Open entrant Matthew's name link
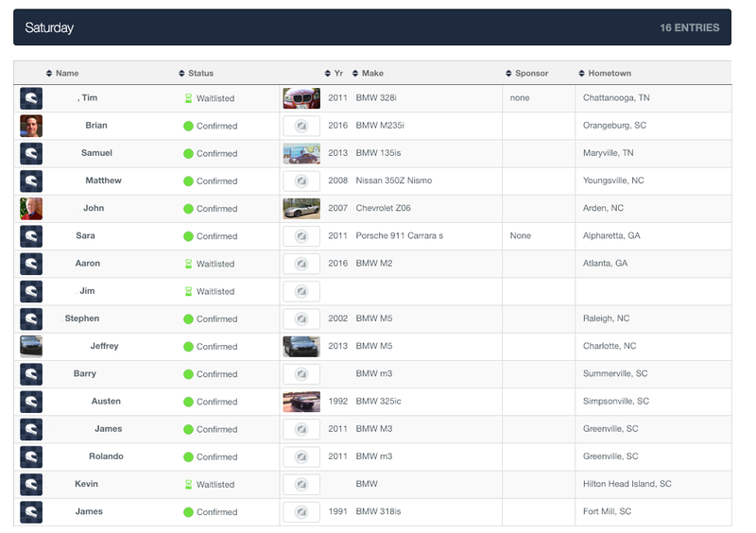The image size is (756, 533). pos(103,181)
